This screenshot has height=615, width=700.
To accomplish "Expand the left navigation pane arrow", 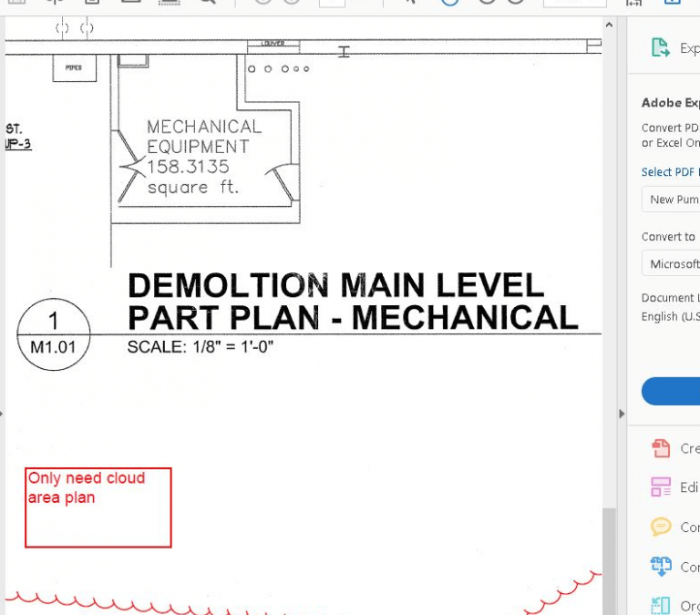I will click(x=2, y=414).
